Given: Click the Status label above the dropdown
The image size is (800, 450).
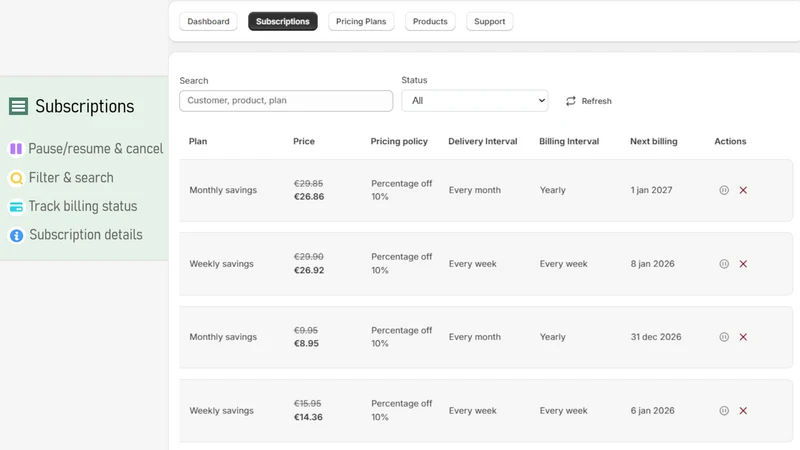Looking at the screenshot, I should [414, 80].
